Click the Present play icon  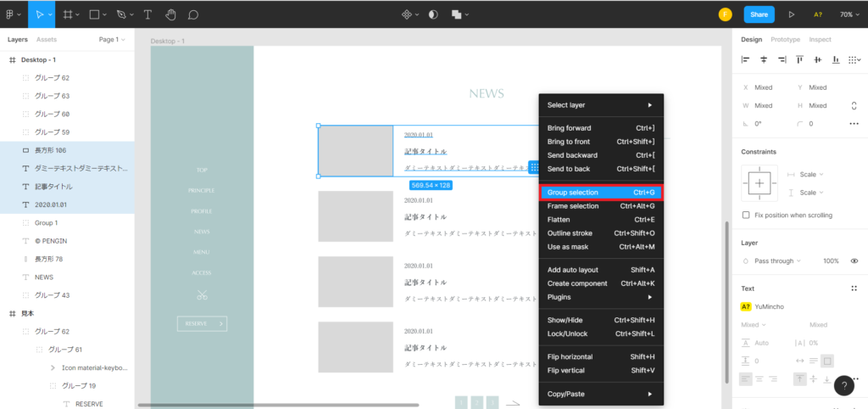tap(792, 14)
